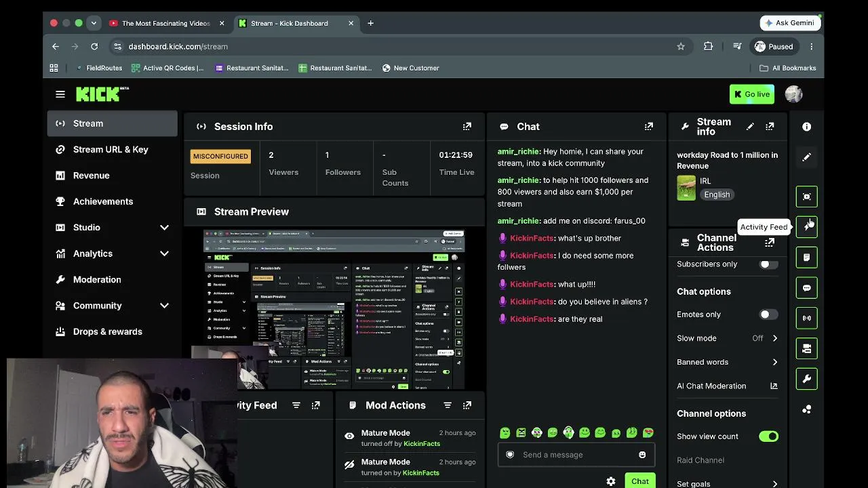Open the Paused profile button in Chrome

[x=774, y=47]
